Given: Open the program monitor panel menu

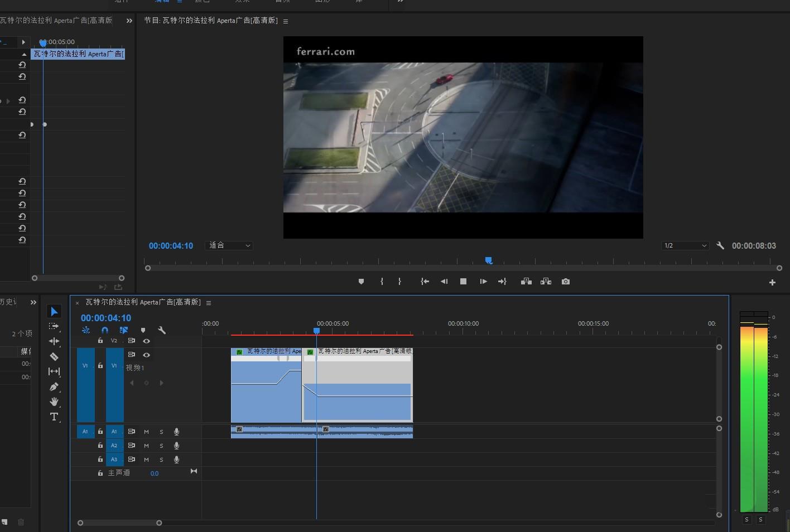Looking at the screenshot, I should point(286,21).
